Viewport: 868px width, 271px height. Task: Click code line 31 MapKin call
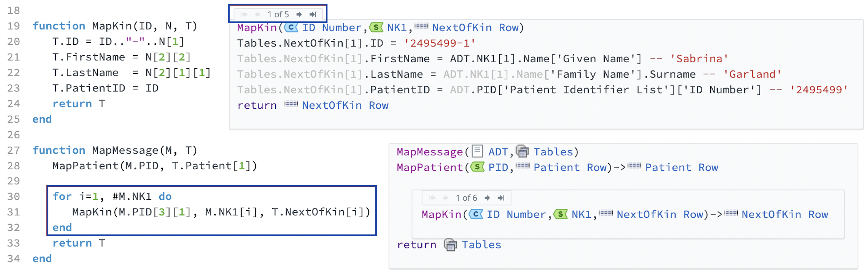[x=221, y=212]
